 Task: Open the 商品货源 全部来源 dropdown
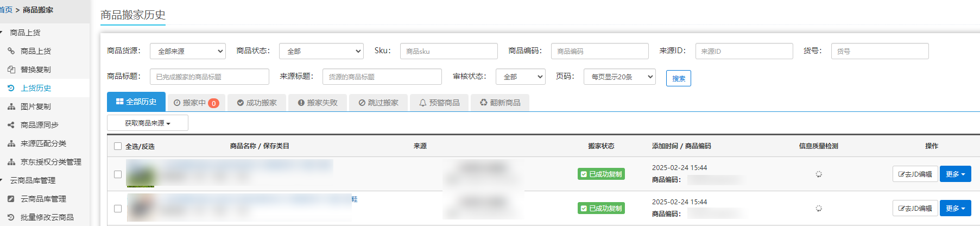pyautogui.click(x=187, y=51)
